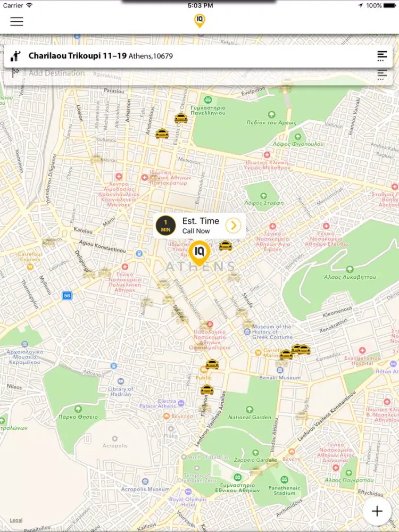Open options icon on pickup address row
The height and width of the screenshot is (532, 399).
pos(382,56)
